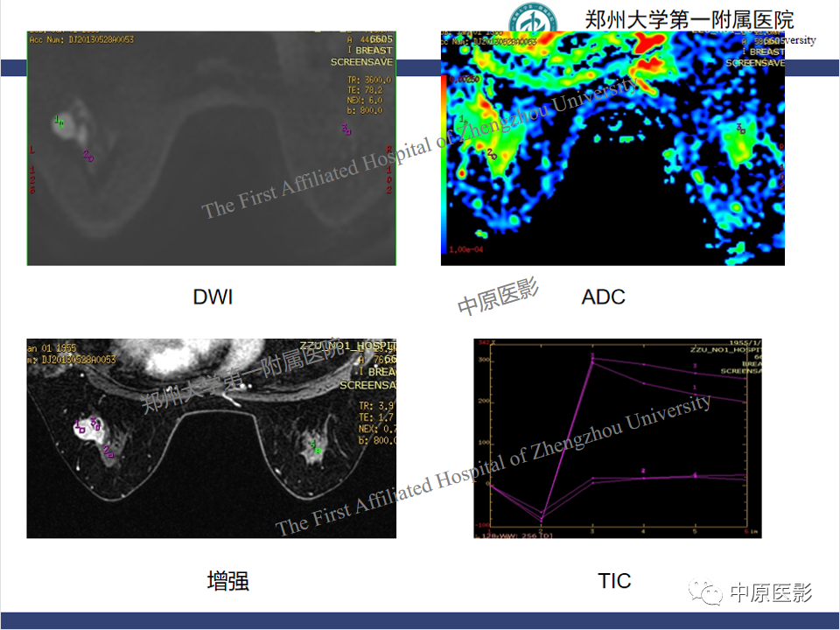Click green ROI marker 1 on DWI lesion
Viewport: 840px width, 630px height.
tap(59, 121)
